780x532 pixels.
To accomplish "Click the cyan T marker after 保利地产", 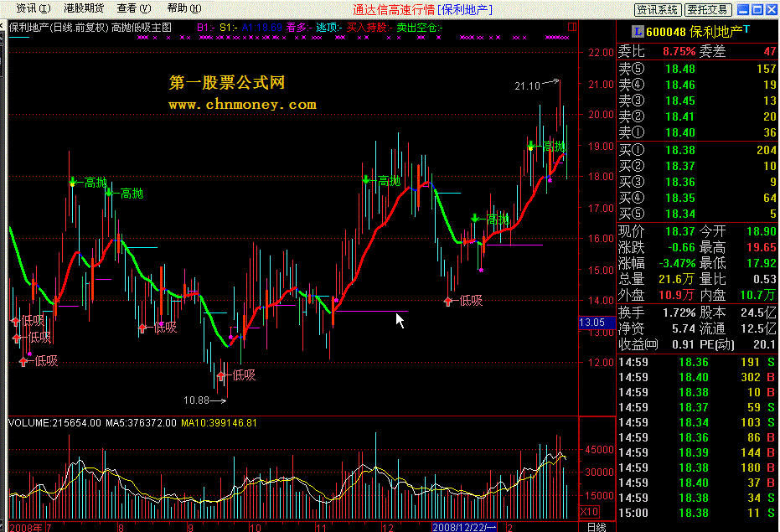I will pyautogui.click(x=746, y=29).
